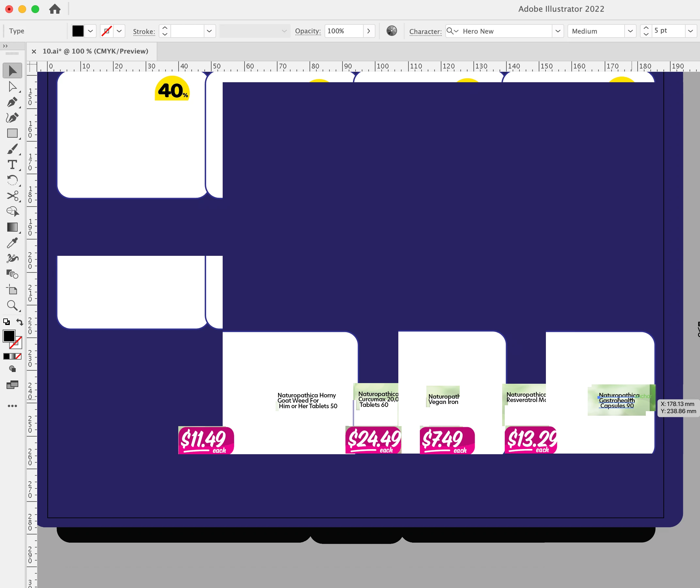This screenshot has height=588, width=700.
Task: Open the Character panel link
Action: [425, 31]
